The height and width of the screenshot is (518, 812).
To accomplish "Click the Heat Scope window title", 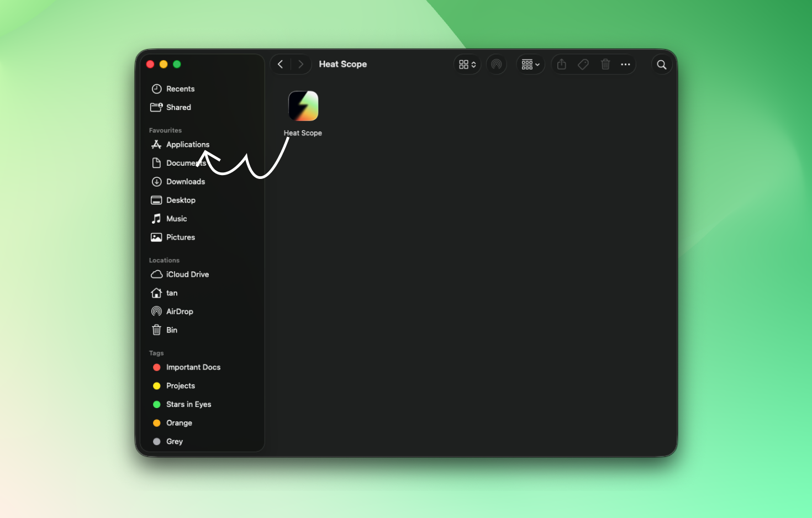I will pyautogui.click(x=343, y=64).
